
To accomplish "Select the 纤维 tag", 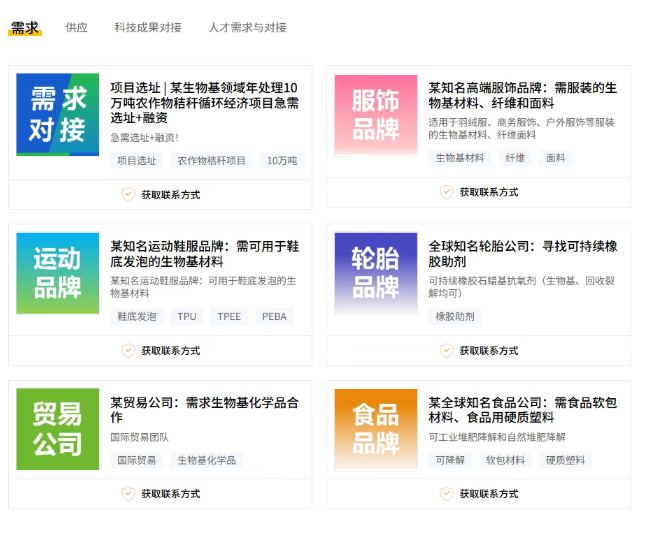I will 515,158.
